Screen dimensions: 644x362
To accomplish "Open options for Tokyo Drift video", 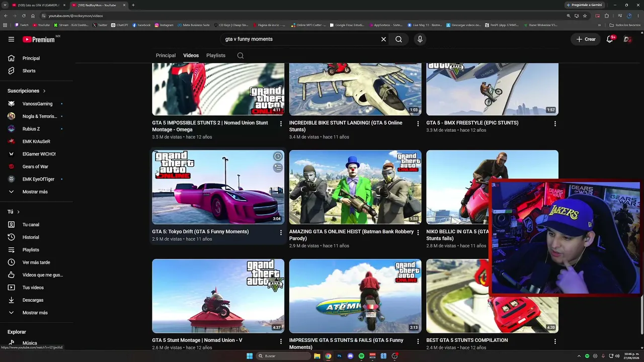I will click(281, 232).
